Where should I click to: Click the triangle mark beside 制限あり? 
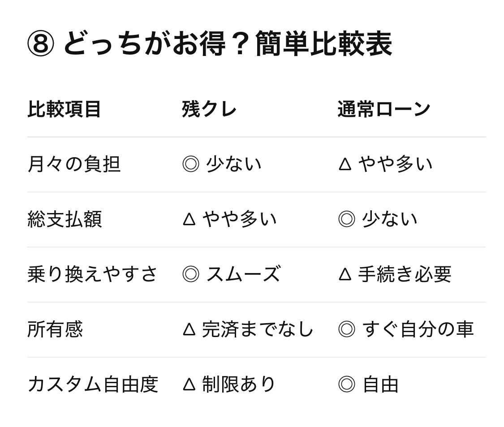(x=189, y=384)
